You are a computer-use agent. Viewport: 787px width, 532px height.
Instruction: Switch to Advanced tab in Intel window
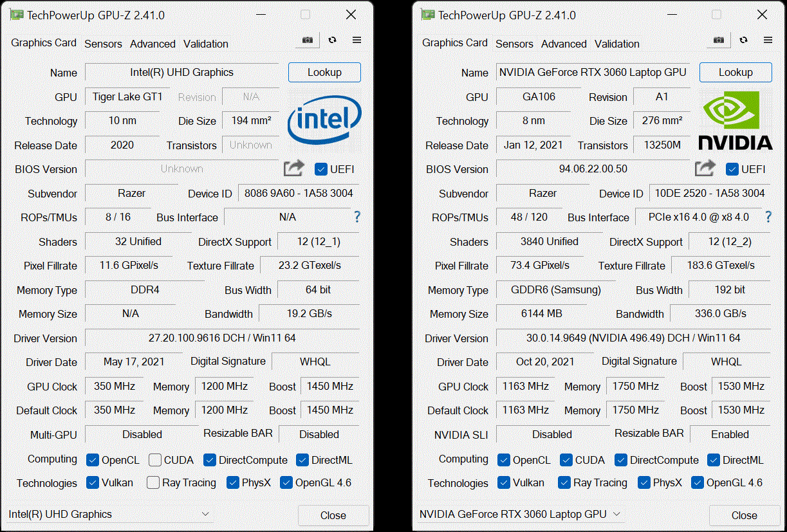tap(153, 44)
